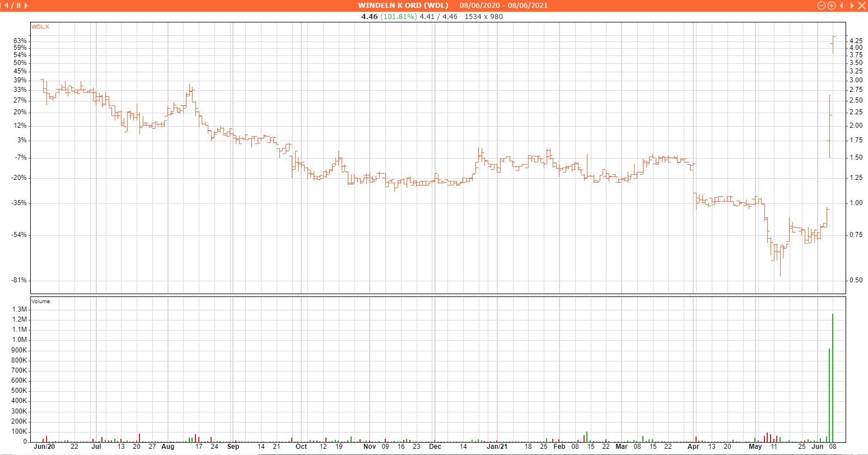Click the May label on time axis

click(x=755, y=447)
